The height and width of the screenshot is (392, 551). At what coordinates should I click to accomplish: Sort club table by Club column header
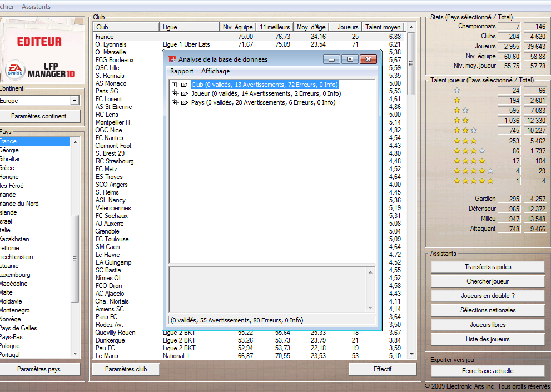(x=126, y=27)
